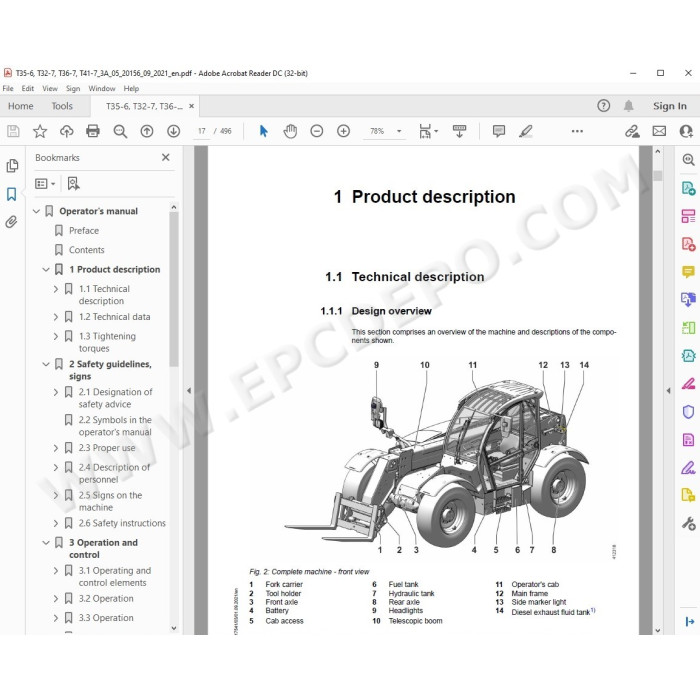Jump to the Contents bookmark

87,250
